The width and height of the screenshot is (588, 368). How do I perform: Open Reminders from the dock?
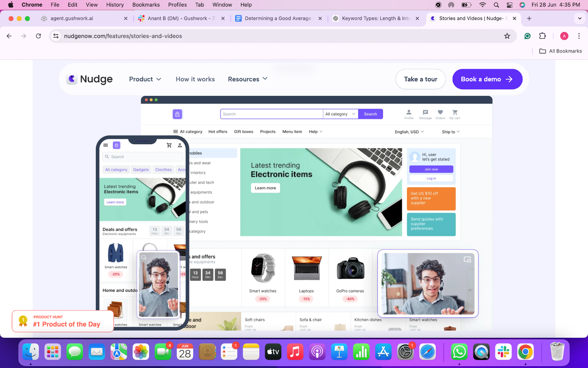click(x=229, y=352)
